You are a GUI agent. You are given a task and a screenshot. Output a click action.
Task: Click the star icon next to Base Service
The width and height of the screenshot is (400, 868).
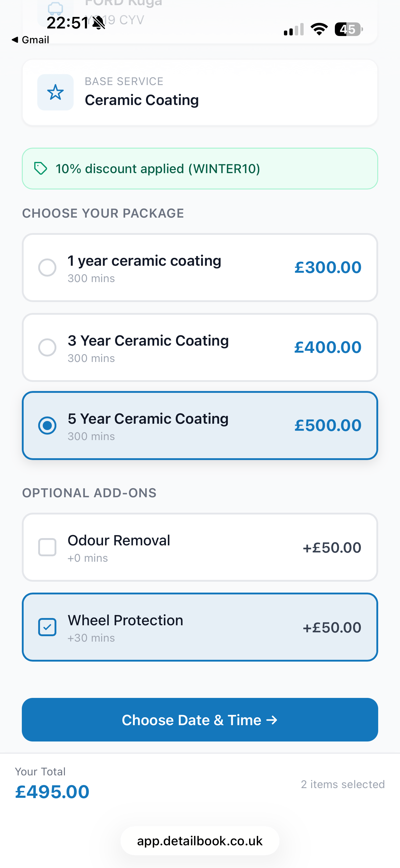(x=55, y=92)
